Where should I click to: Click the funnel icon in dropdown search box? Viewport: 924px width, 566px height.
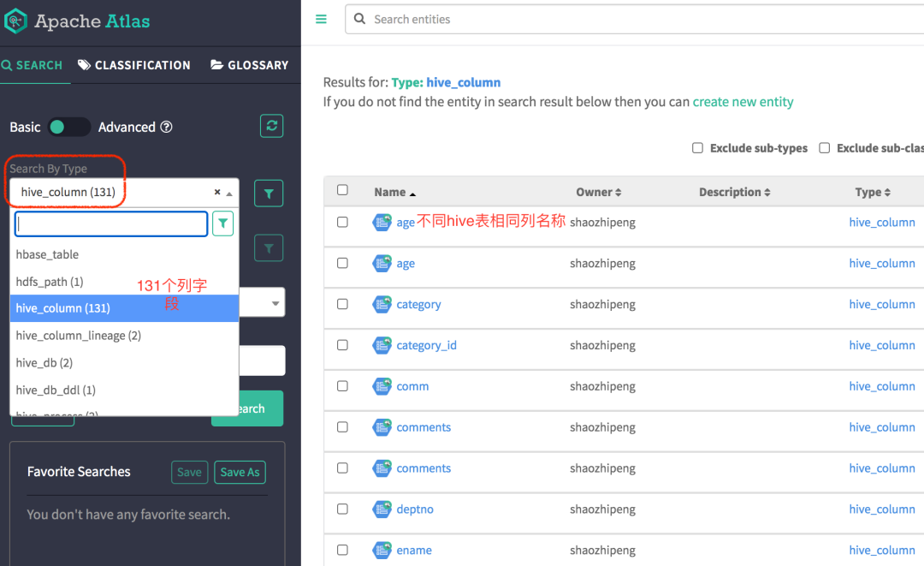click(222, 223)
